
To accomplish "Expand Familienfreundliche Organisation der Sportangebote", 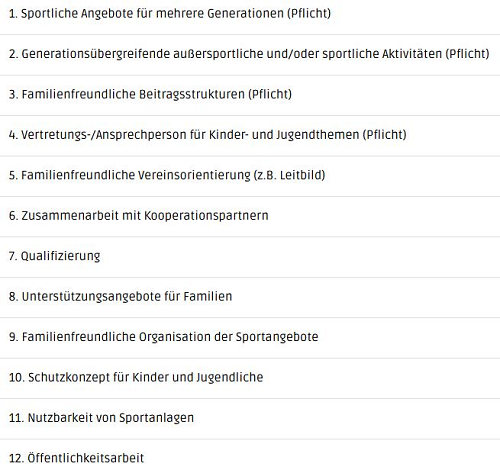I will point(250,338).
